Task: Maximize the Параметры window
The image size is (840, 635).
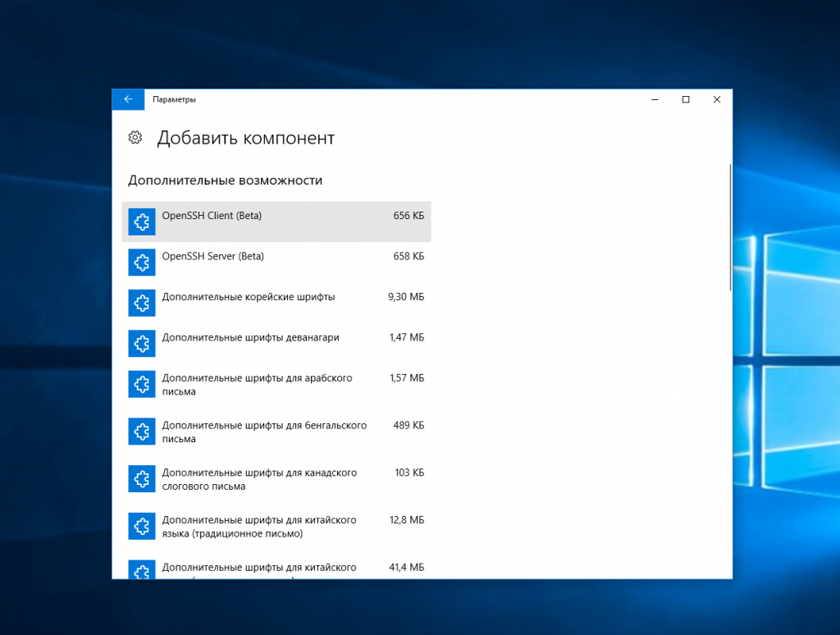Action: click(686, 99)
